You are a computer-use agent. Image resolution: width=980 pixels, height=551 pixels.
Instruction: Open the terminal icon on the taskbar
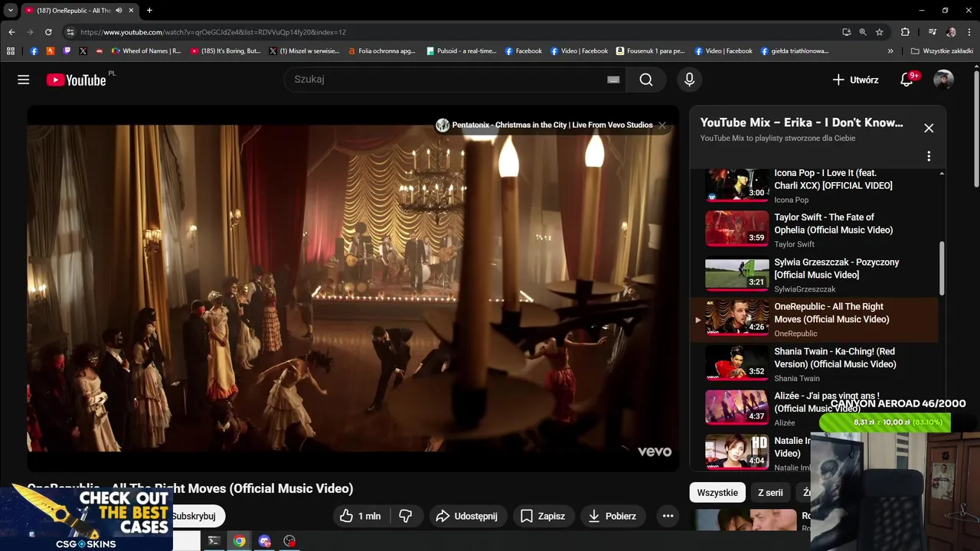click(x=214, y=541)
